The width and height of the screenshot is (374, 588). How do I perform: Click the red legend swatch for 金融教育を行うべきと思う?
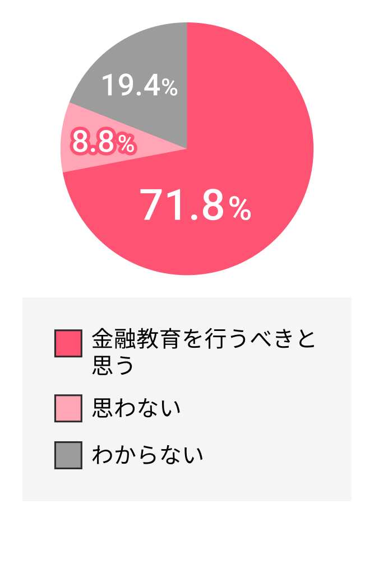(x=68, y=343)
